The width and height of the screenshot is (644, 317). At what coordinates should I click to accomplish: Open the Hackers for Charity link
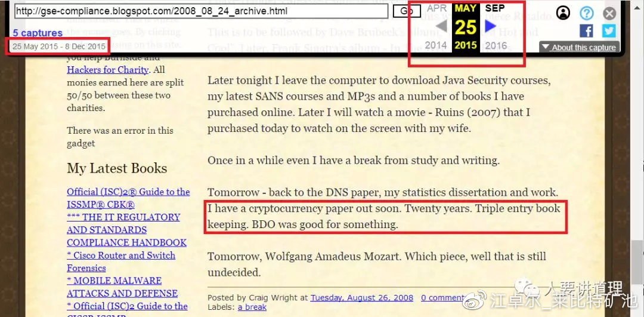tap(107, 70)
